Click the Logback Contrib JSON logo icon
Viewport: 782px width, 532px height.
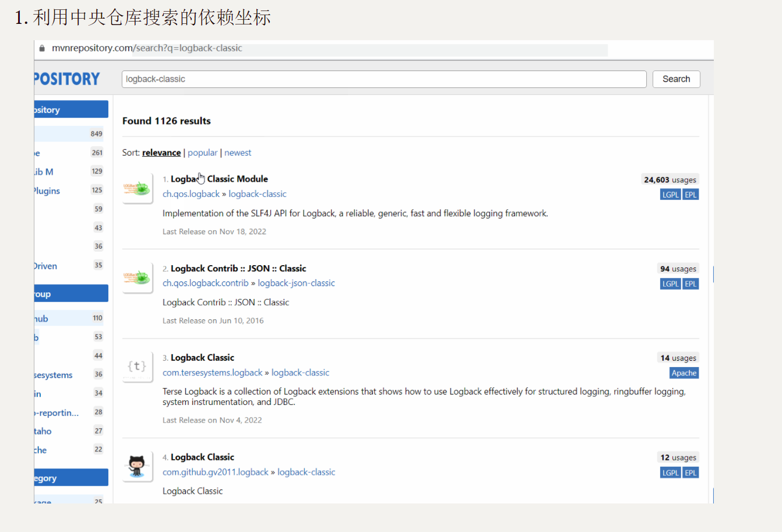137,277
